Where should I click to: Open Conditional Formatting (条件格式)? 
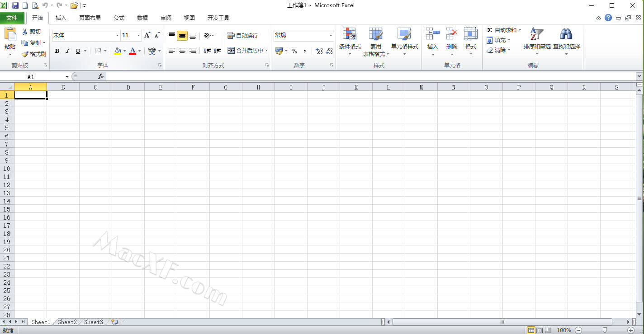point(350,42)
